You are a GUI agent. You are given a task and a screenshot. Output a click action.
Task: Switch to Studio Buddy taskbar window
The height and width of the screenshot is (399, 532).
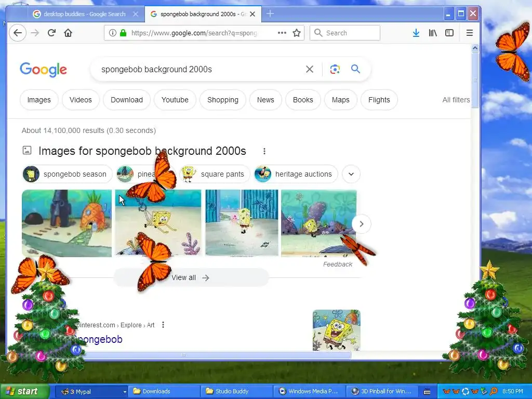(236, 392)
